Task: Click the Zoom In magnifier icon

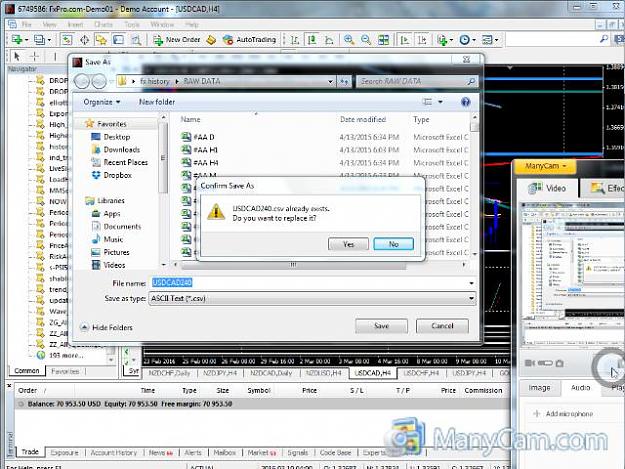Action: point(349,39)
